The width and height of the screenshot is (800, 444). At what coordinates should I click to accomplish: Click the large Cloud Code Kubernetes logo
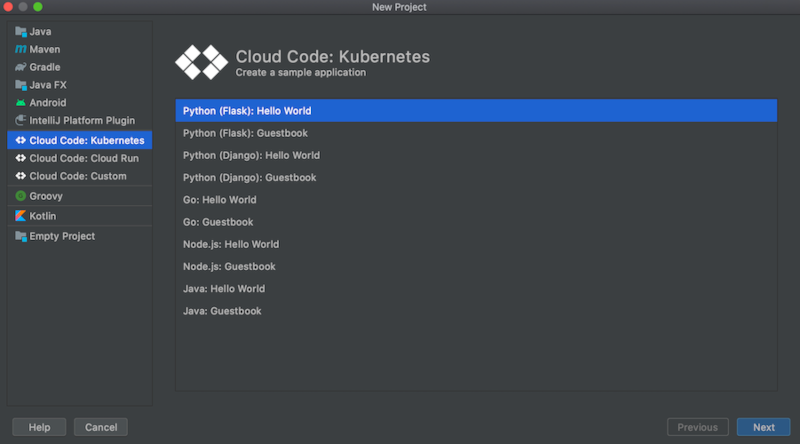pos(201,62)
